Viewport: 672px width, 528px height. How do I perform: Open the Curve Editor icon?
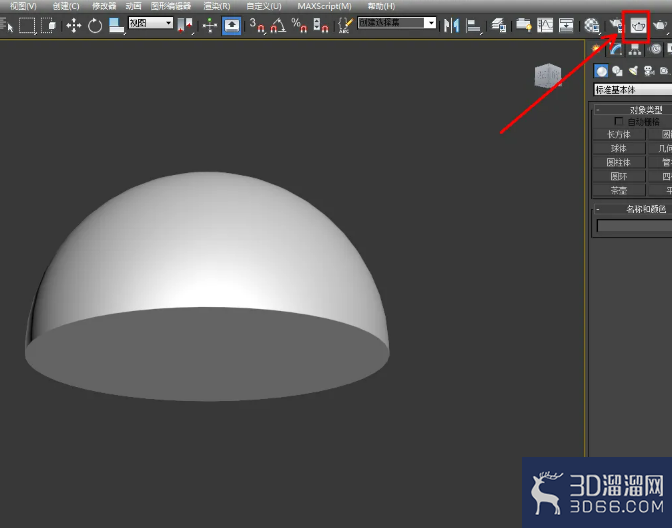click(545, 25)
